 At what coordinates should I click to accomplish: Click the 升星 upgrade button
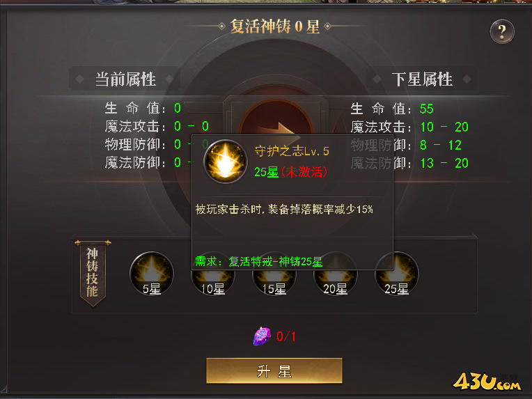tap(274, 371)
